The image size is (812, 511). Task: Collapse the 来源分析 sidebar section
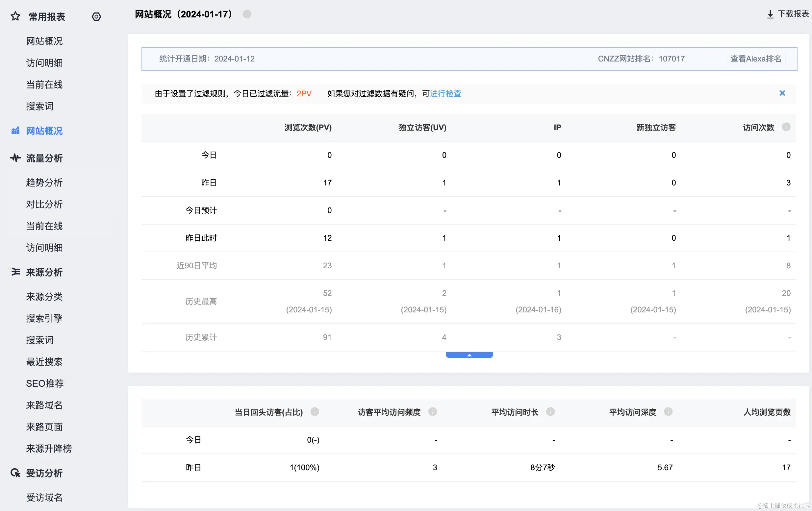(44, 272)
